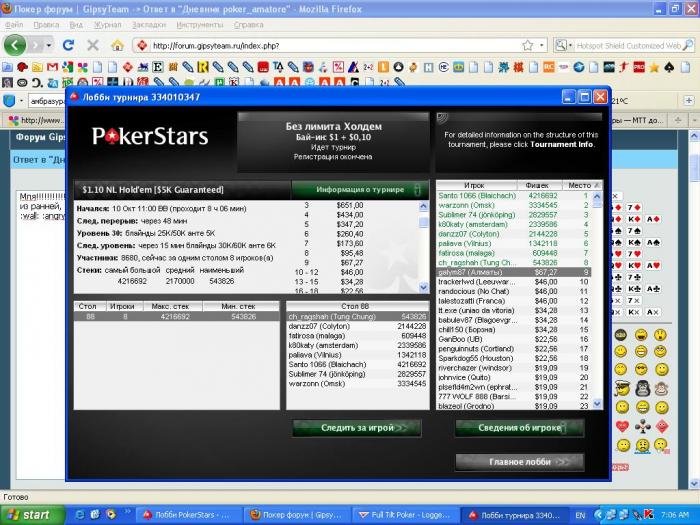Switch to Лобби PokerStars taskbar item
Viewport: 700px width, 525px height.
(187, 515)
